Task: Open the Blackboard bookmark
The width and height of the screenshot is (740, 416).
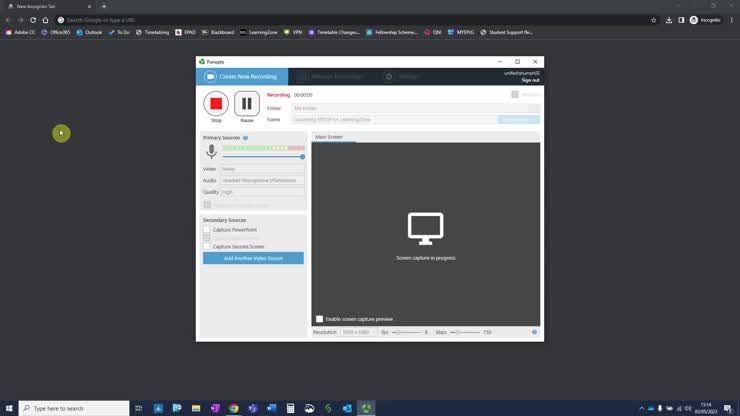Action: click(x=218, y=33)
